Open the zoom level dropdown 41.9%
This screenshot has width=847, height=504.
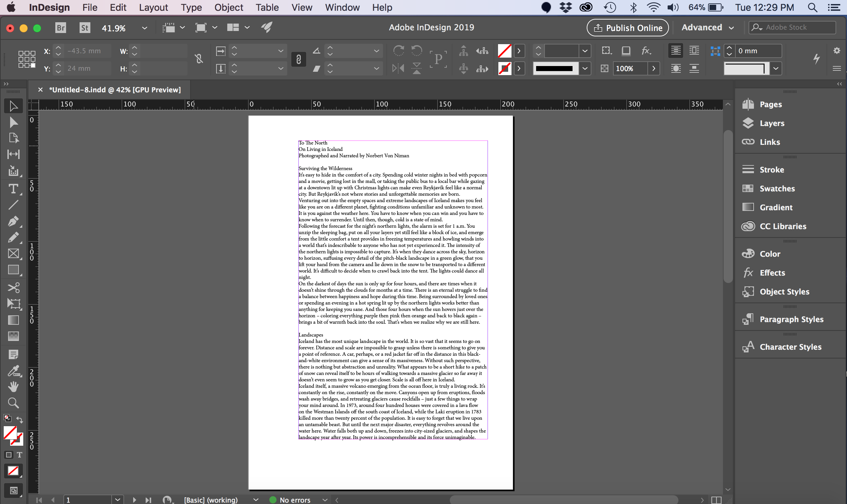click(144, 28)
